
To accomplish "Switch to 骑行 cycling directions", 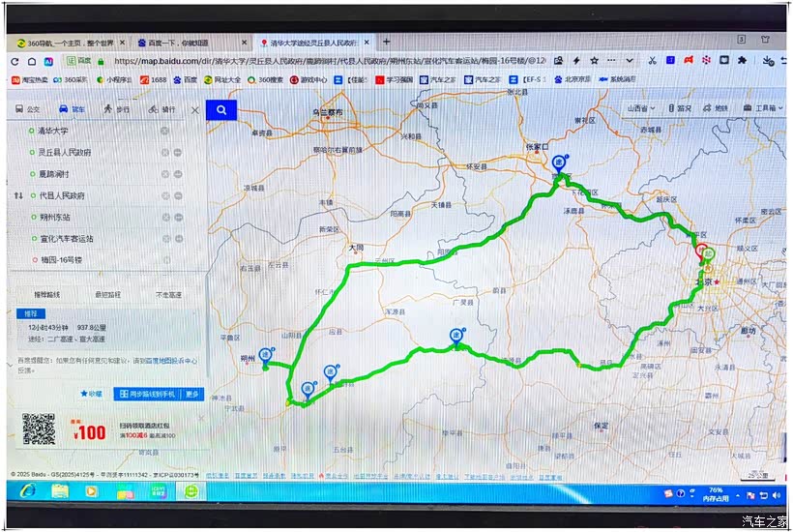I will pyautogui.click(x=162, y=110).
